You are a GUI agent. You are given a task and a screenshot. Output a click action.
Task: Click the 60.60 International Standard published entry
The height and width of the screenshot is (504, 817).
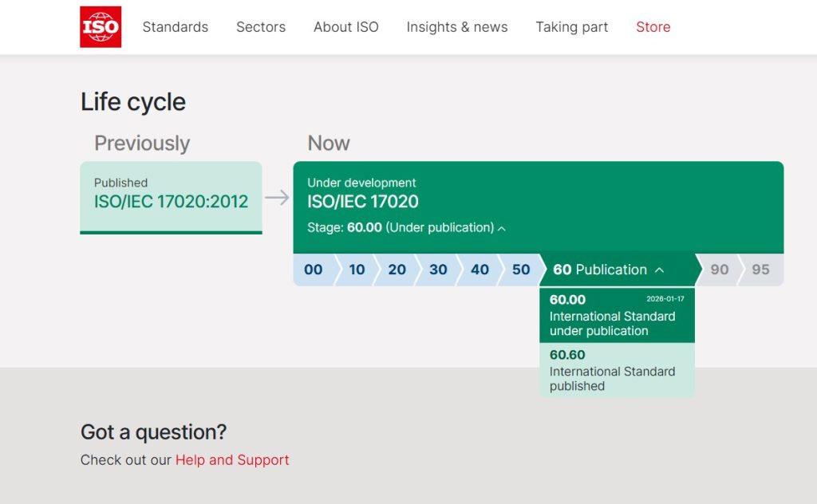617,372
